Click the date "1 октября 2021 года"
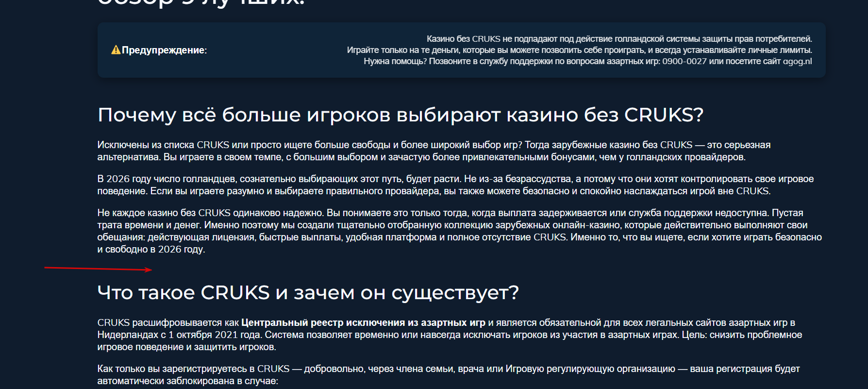This screenshot has height=389, width=868. (215, 335)
